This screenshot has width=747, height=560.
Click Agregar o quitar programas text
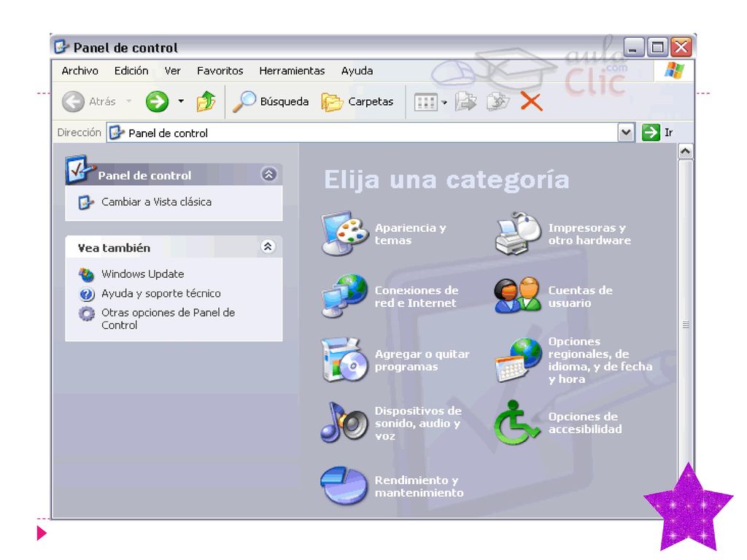coord(422,360)
